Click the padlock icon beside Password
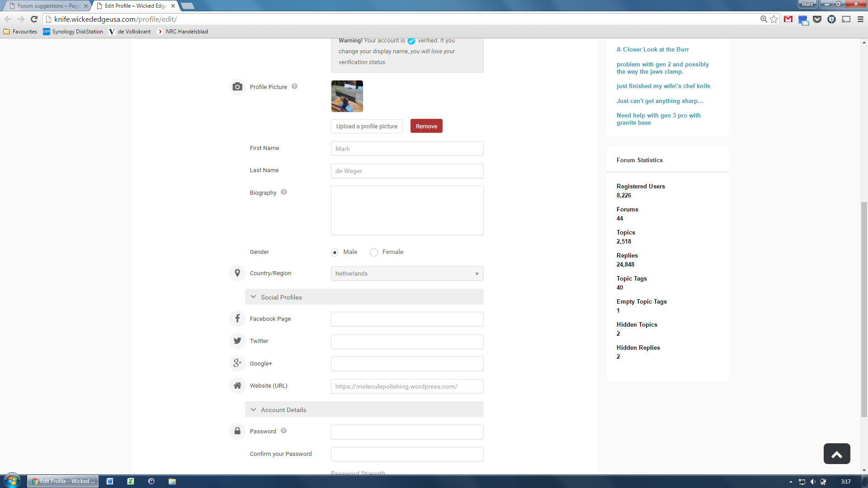The width and height of the screenshot is (868, 488). pos(237,431)
